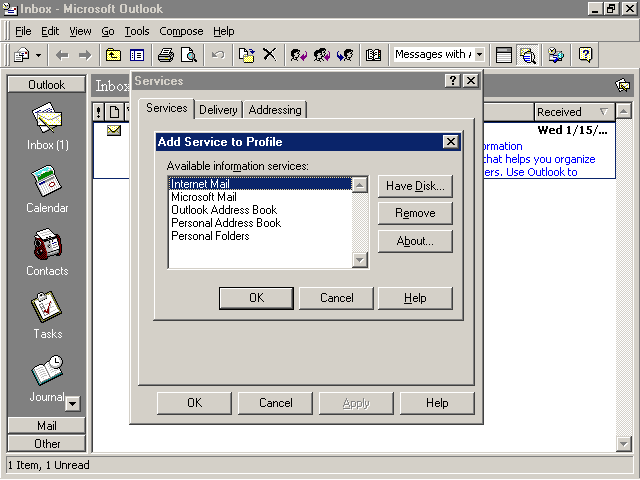Select the Services tab
640x480 pixels.
coord(167,108)
